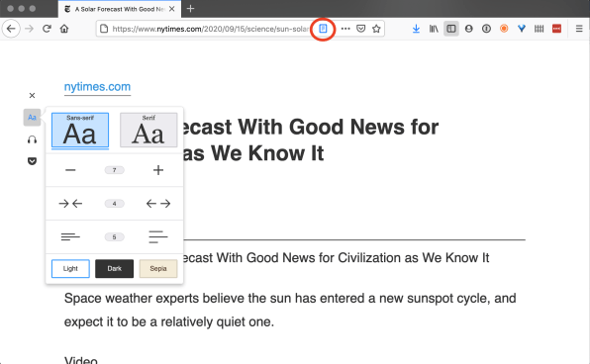The image size is (590, 364).
Task: Click the 'Space weather experts believe' paragraph
Action: tap(290, 310)
